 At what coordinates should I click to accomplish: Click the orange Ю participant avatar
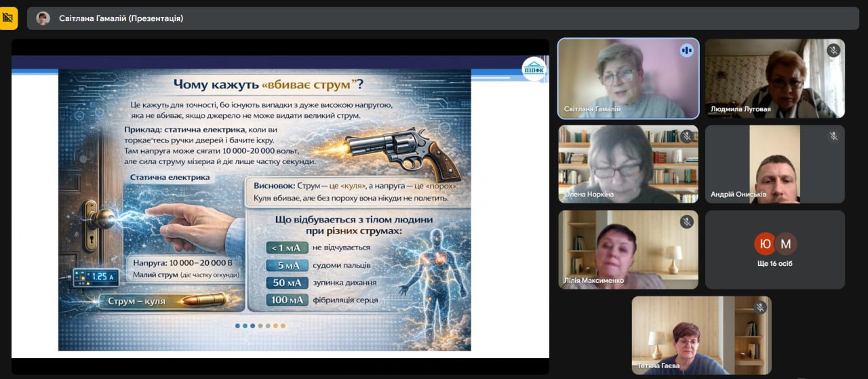(765, 243)
